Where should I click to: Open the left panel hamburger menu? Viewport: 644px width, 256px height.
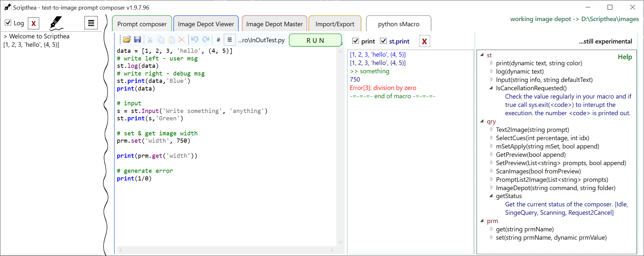[x=91, y=23]
